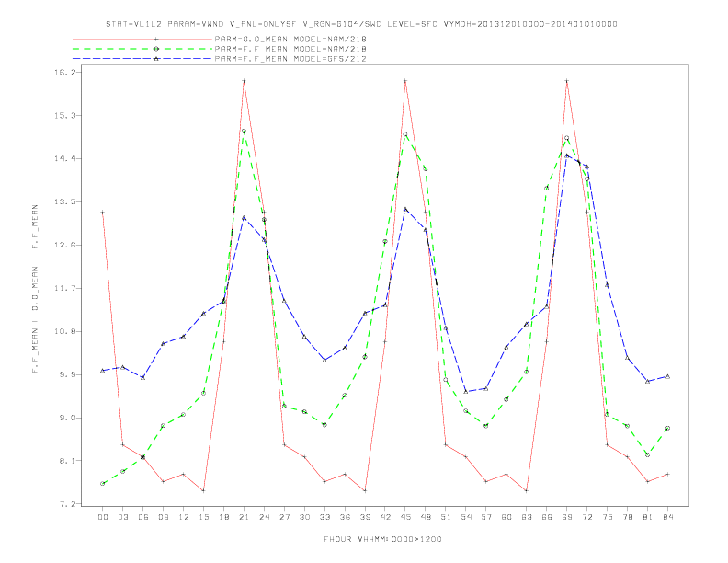This screenshot has height=563, width=728.
Task: Click x-axis tick label 39
Action: 365,517
